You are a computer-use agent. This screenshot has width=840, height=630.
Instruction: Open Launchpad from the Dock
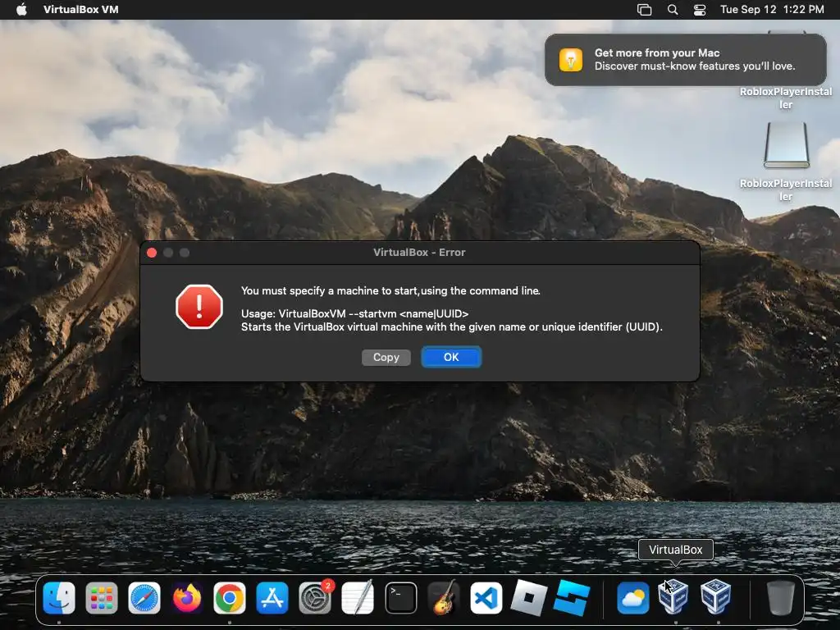(101, 598)
